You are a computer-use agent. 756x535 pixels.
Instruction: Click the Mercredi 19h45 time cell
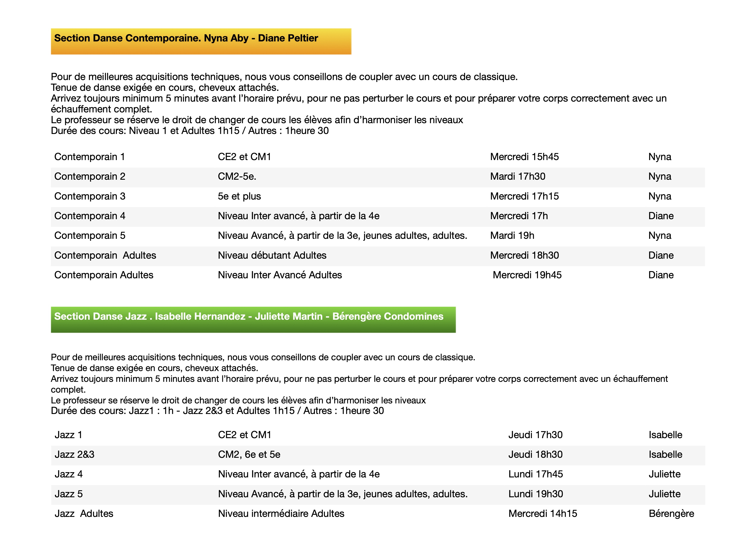(527, 275)
